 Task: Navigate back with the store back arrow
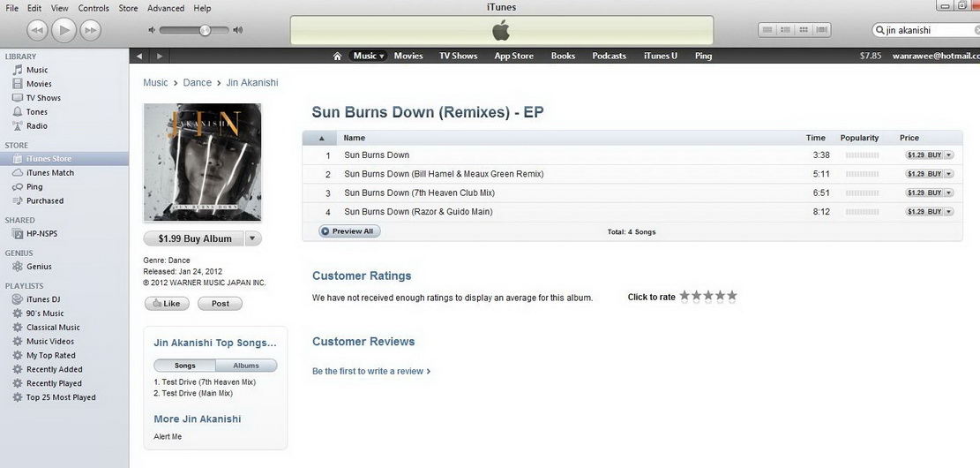[x=138, y=57]
